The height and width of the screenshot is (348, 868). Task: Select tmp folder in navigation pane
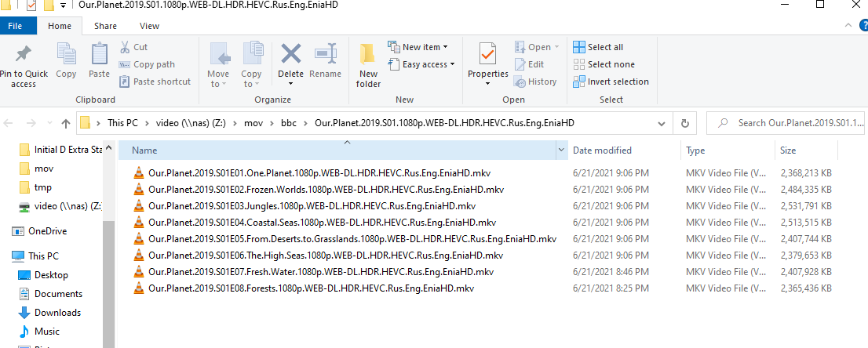tap(35, 187)
